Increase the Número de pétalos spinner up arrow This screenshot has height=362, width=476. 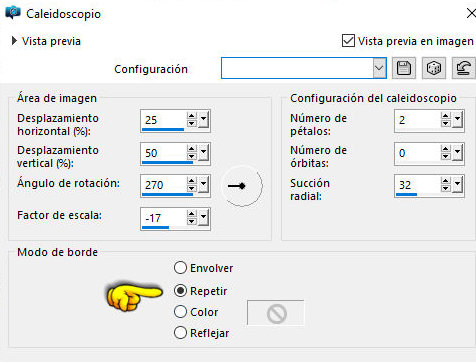445,116
